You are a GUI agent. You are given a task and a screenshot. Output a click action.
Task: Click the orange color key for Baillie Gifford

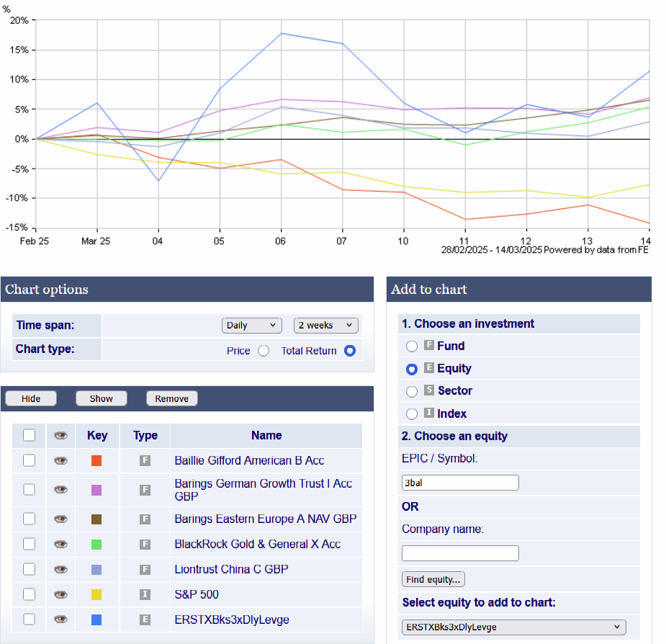coord(96,460)
